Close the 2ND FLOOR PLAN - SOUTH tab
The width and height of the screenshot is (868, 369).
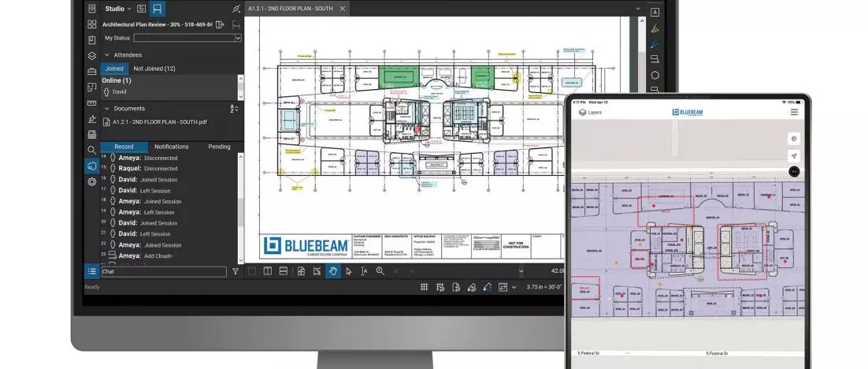coord(343,9)
